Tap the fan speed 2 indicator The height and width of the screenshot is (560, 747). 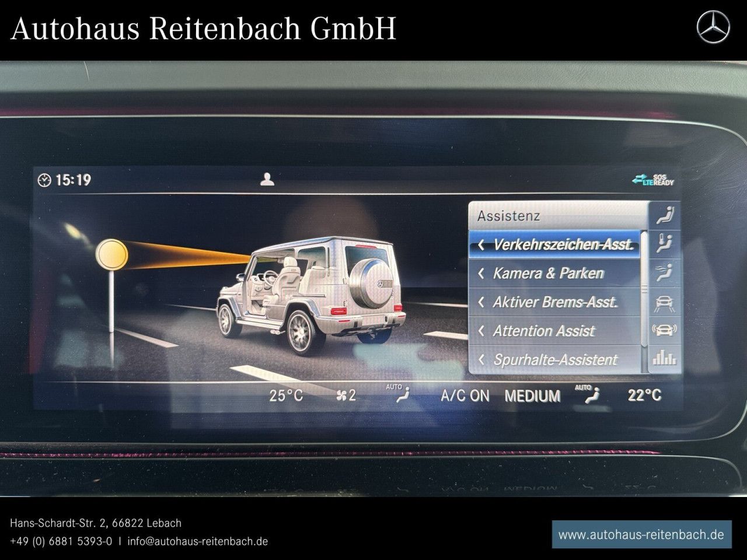point(346,395)
